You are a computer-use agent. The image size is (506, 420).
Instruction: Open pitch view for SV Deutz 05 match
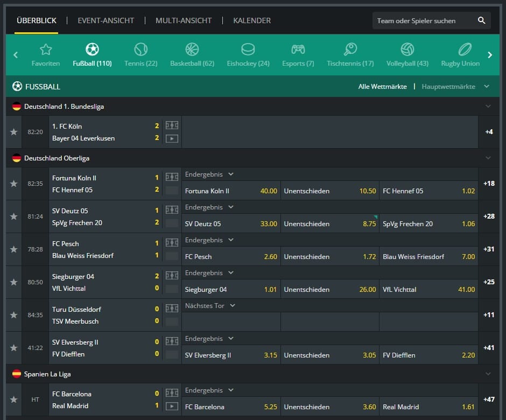coord(172,210)
